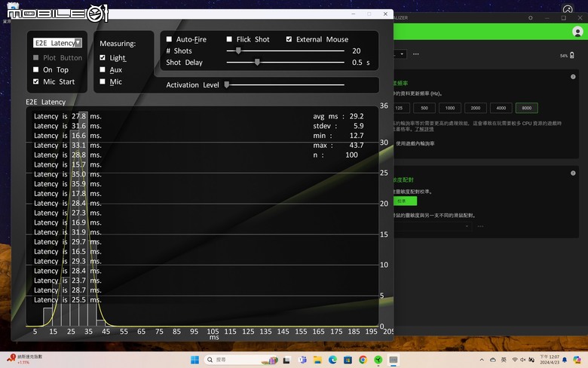Image resolution: width=588 pixels, height=368 pixels.
Task: Select 8000 Hz polling rate in Razer window
Action: click(x=526, y=108)
